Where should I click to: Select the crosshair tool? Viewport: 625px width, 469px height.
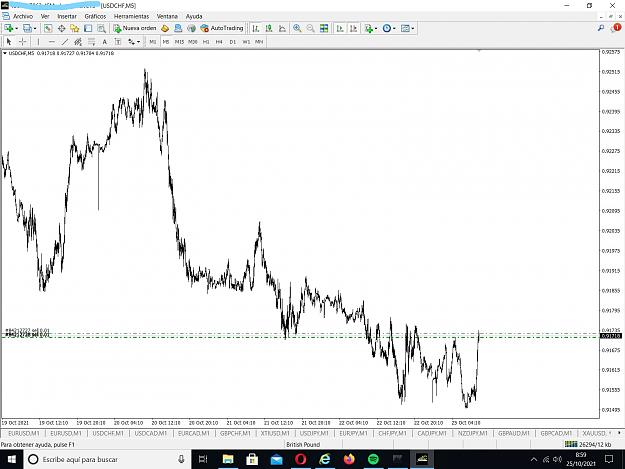point(23,41)
